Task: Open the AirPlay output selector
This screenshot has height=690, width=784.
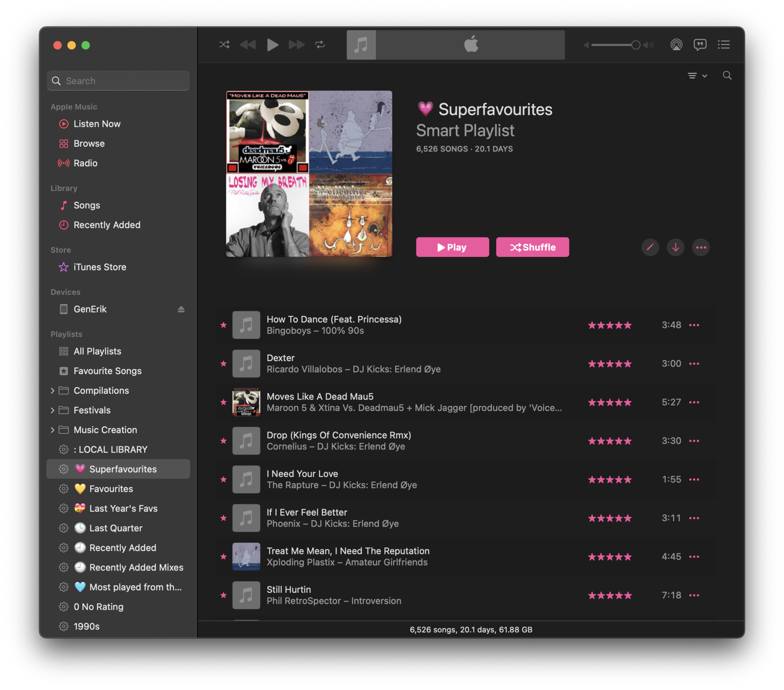Action: click(x=676, y=45)
